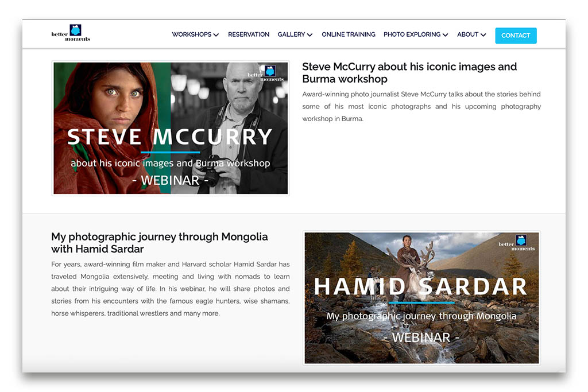Open the Gallery menu label

tap(291, 34)
